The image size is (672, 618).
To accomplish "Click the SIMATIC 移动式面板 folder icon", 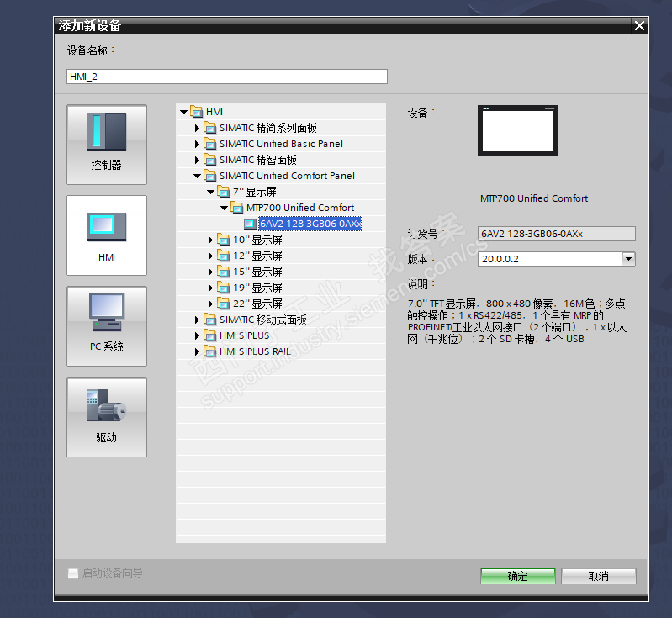I will tap(210, 320).
